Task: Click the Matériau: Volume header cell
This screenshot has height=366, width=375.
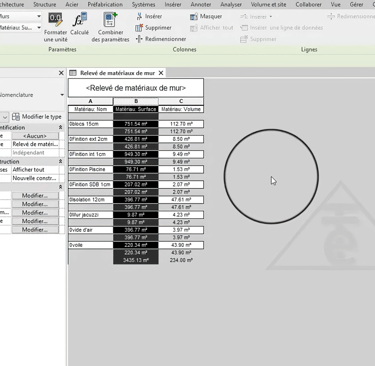Action: (x=181, y=109)
